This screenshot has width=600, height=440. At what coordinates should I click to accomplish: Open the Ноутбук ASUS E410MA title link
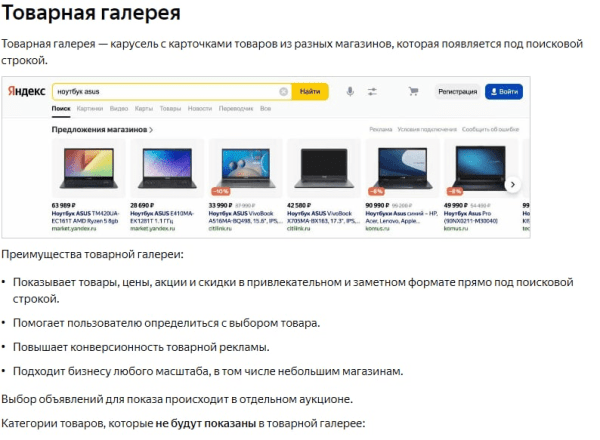162,217
